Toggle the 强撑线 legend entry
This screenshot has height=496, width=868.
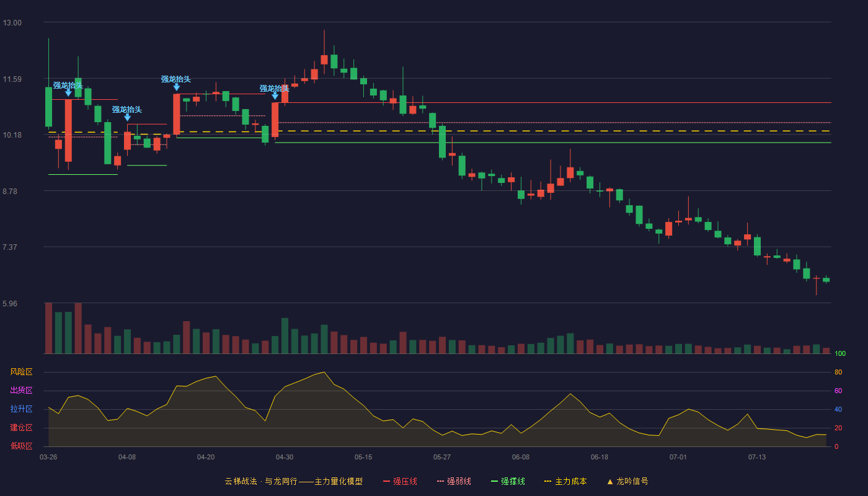tap(508, 481)
